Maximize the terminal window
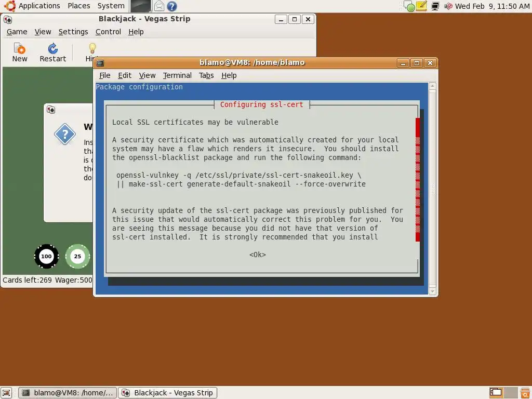Image resolution: width=532 pixels, height=399 pixels. point(417,63)
